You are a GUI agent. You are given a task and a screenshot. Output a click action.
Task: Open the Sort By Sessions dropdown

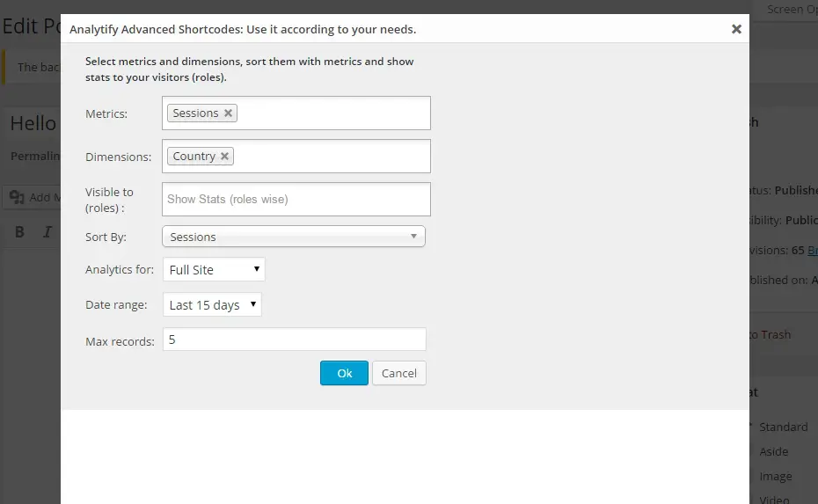[x=294, y=237]
